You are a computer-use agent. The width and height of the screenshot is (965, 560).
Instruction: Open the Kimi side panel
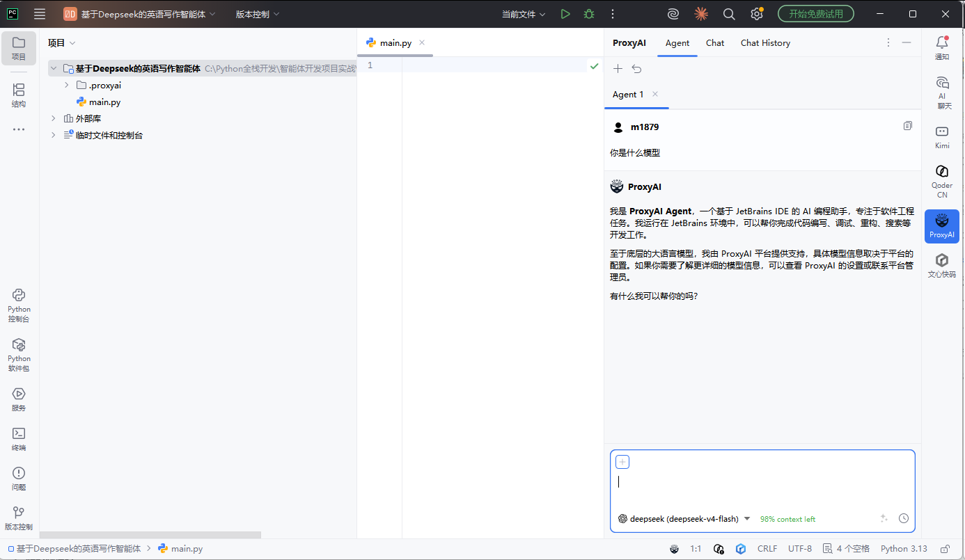[x=942, y=137]
